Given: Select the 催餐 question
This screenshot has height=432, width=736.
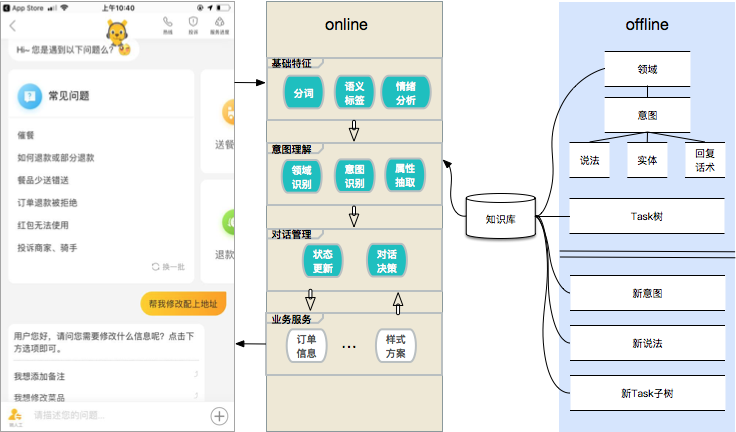Looking at the screenshot, I should pos(26,135).
